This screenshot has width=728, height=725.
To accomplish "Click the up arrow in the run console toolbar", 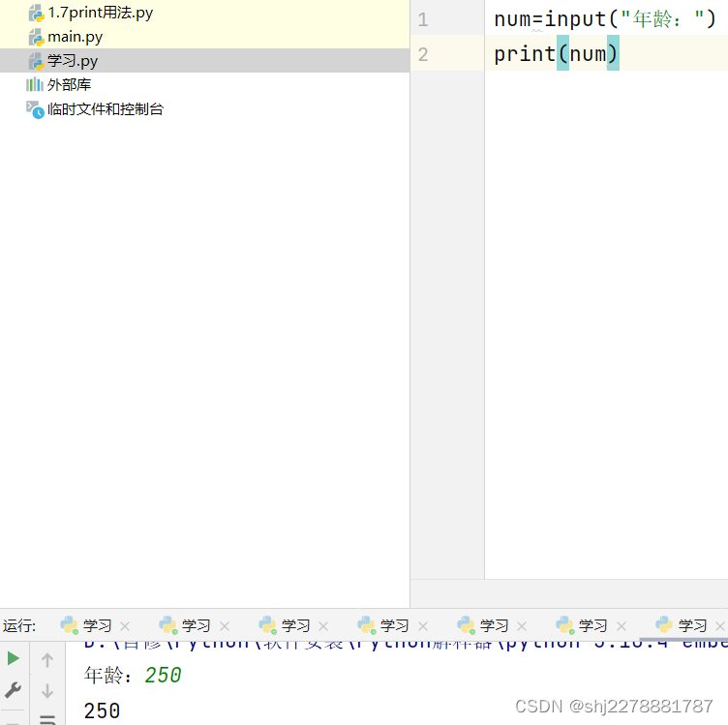I will coord(47,659).
